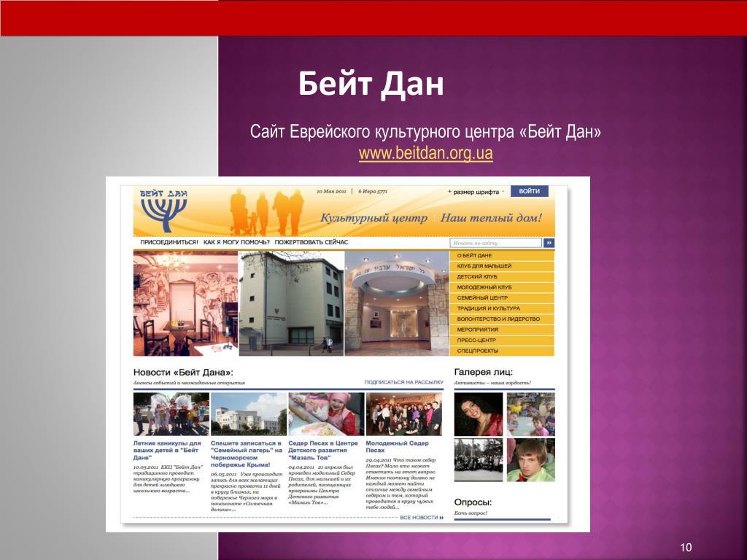Click the minus next to размер шрифта
This screenshot has height=560, width=747.
(x=503, y=192)
